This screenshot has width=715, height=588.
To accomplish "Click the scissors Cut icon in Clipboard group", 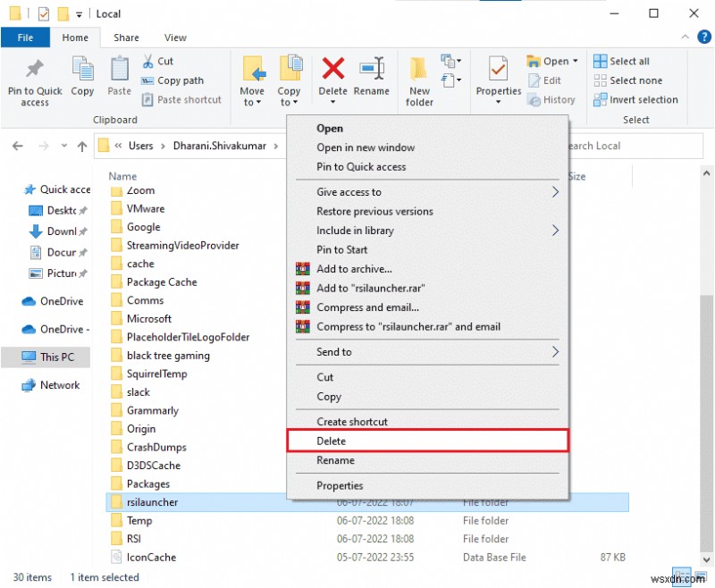I will pyautogui.click(x=147, y=61).
